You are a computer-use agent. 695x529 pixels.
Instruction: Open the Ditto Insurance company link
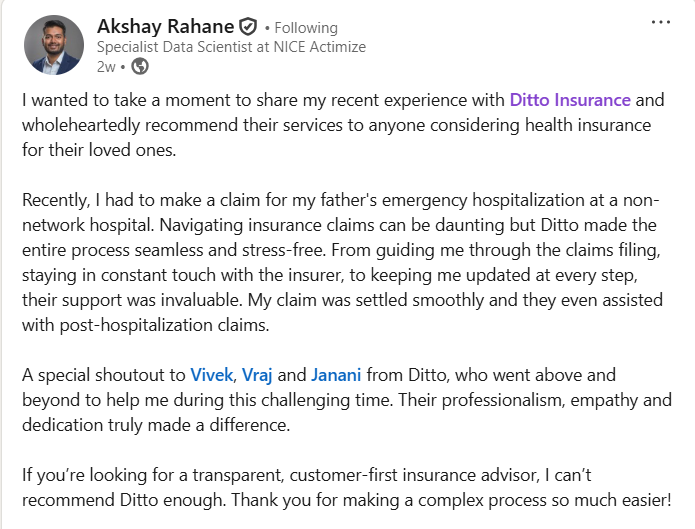pyautogui.click(x=570, y=100)
